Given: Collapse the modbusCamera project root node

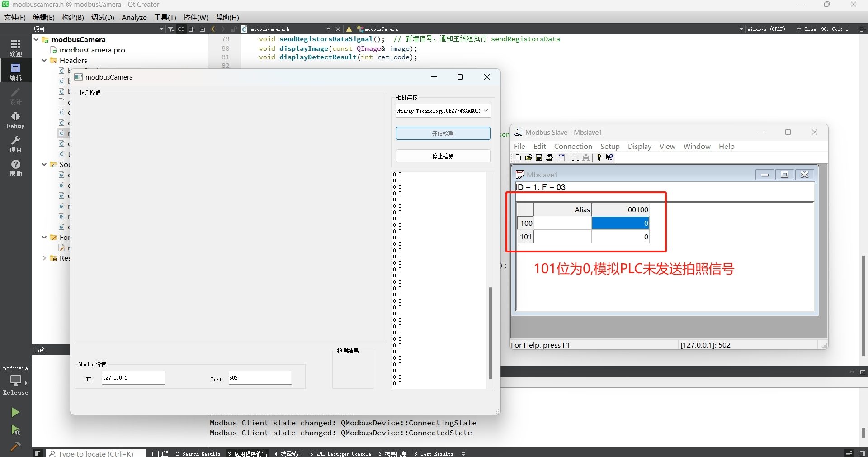Looking at the screenshot, I should [36, 39].
